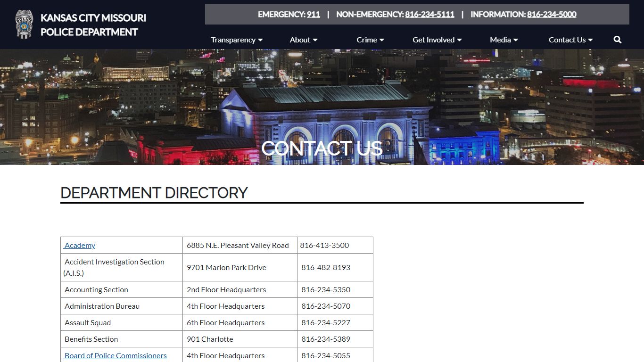Select Assault Squad phone 816-234-5227
Viewport: 644px width, 362px height.
[326, 322]
